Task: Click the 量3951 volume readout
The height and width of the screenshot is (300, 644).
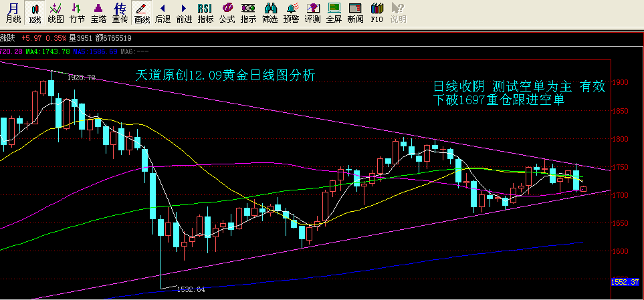Action: pyautogui.click(x=80, y=38)
